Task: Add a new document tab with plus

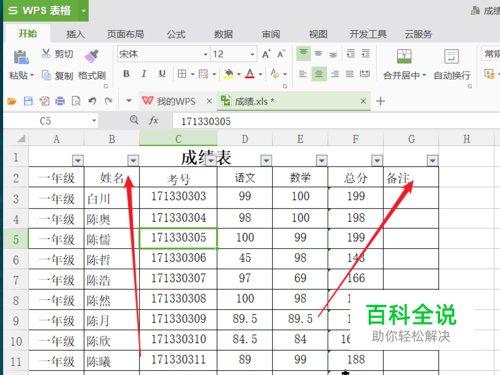Action: coord(380,101)
